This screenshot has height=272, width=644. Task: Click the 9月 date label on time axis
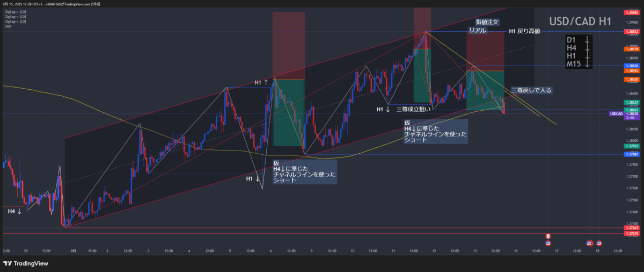click(74, 250)
